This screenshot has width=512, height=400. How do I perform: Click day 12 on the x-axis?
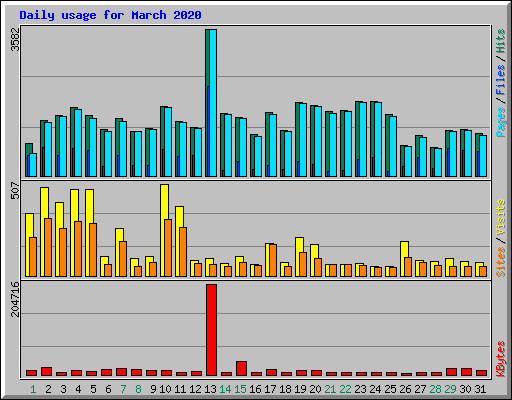pyautogui.click(x=195, y=389)
